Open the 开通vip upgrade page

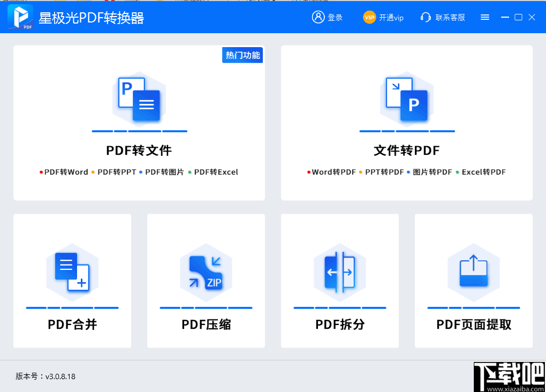[x=390, y=17]
